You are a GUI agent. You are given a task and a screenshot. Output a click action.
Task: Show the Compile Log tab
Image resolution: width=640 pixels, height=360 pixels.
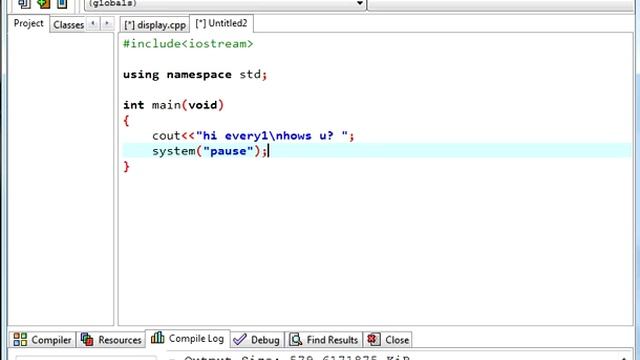pos(188,339)
